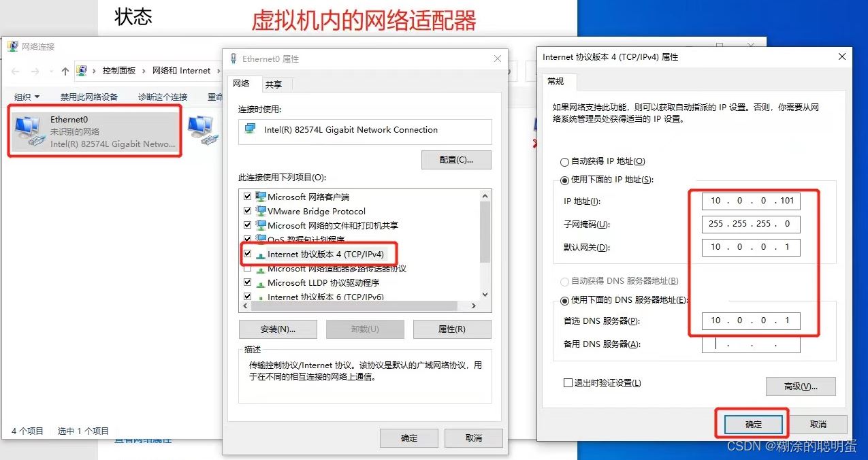Image resolution: width=868 pixels, height=460 pixels.
Task: Uncheck the Internet 协议版本 4 (TCP/IPv4) checkbox
Action: 247,254
